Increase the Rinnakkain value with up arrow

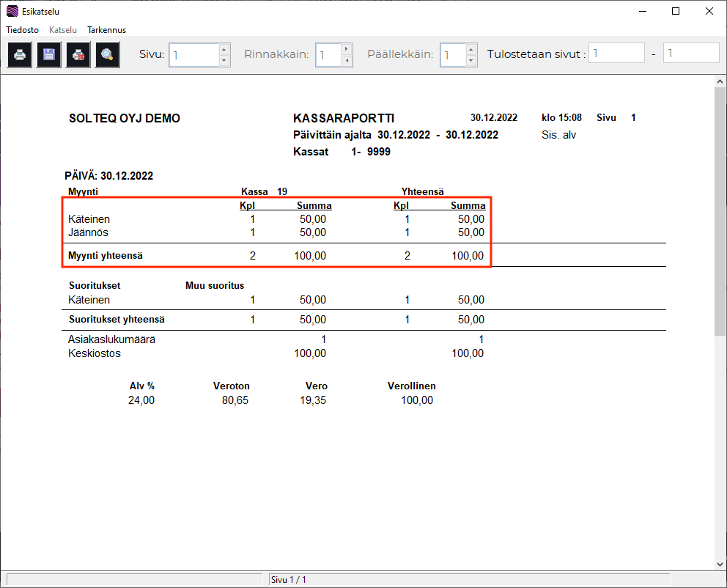coord(347,49)
